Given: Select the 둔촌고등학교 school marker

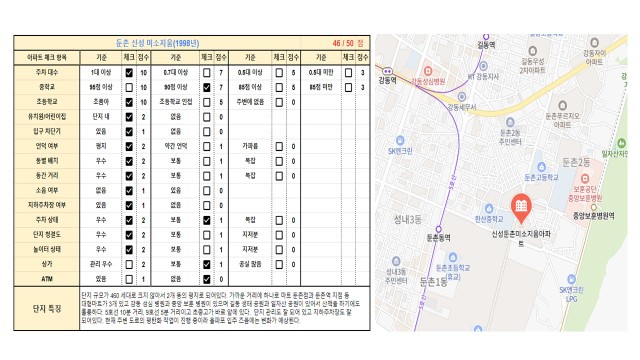Looking at the screenshot, I should (541, 167).
